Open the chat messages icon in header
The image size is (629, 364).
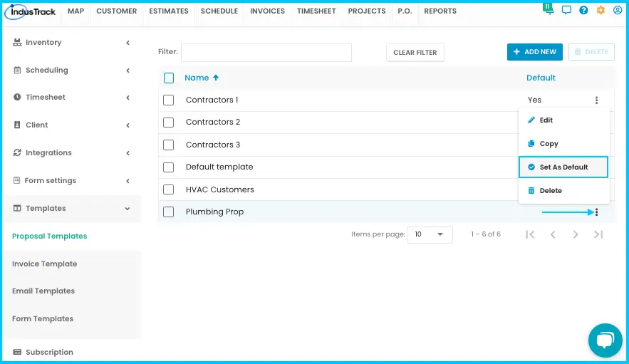(x=566, y=10)
